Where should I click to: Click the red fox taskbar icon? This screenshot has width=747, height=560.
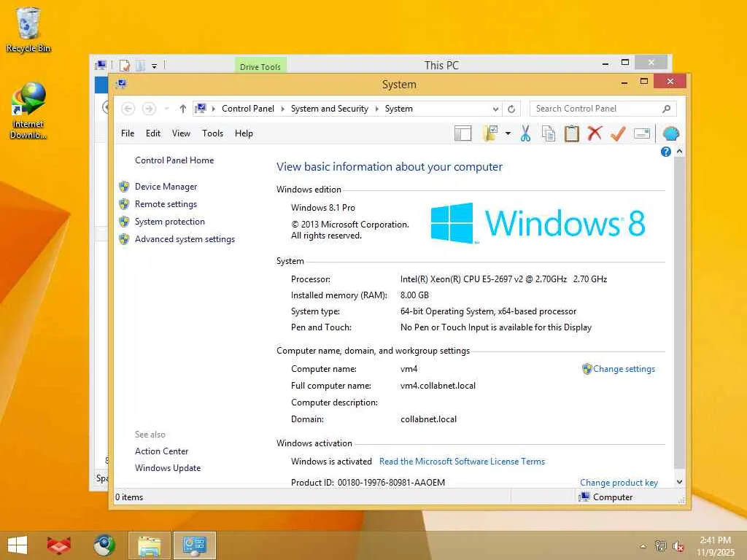(x=58, y=545)
